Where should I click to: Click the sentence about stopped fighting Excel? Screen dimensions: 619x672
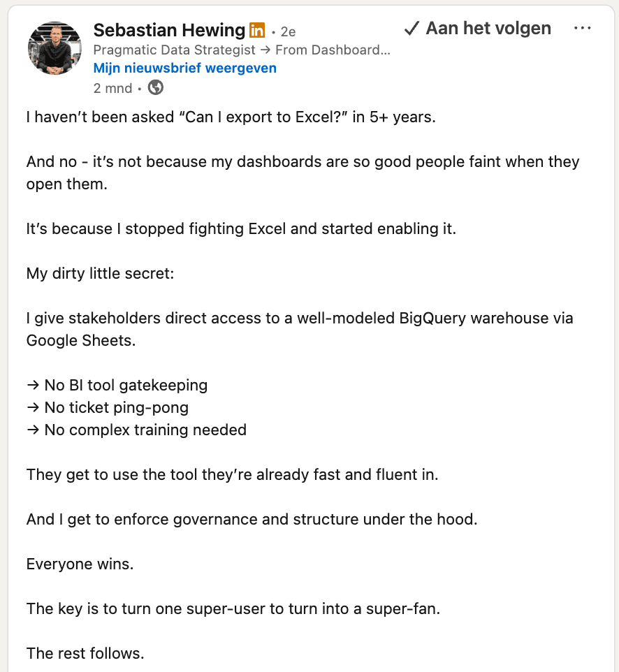pyautogui.click(x=241, y=228)
